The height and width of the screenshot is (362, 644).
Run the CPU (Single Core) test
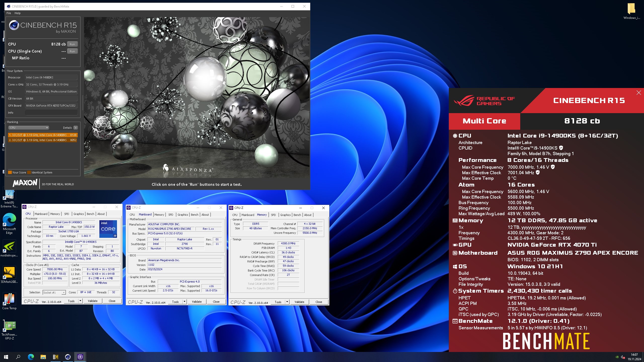pyautogui.click(x=72, y=51)
